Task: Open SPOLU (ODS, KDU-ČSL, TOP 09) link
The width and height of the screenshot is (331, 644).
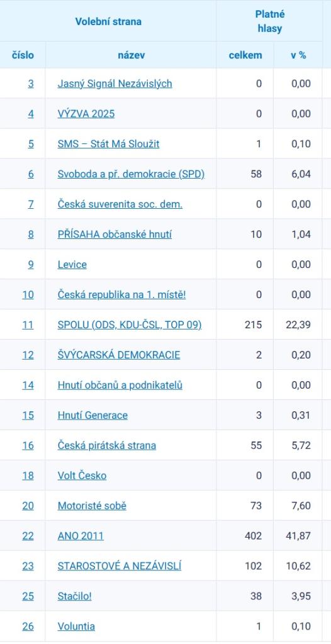Action: click(x=130, y=325)
